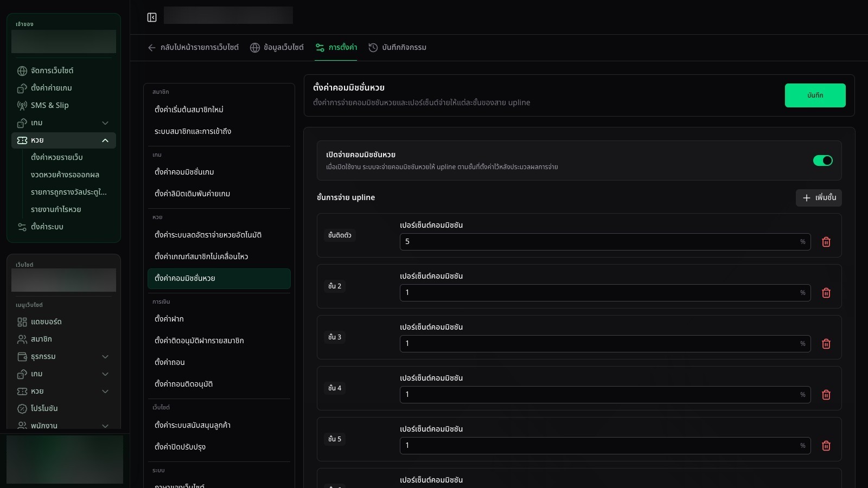Expand หวย in the lower website menu
868x488 pixels.
point(105,391)
